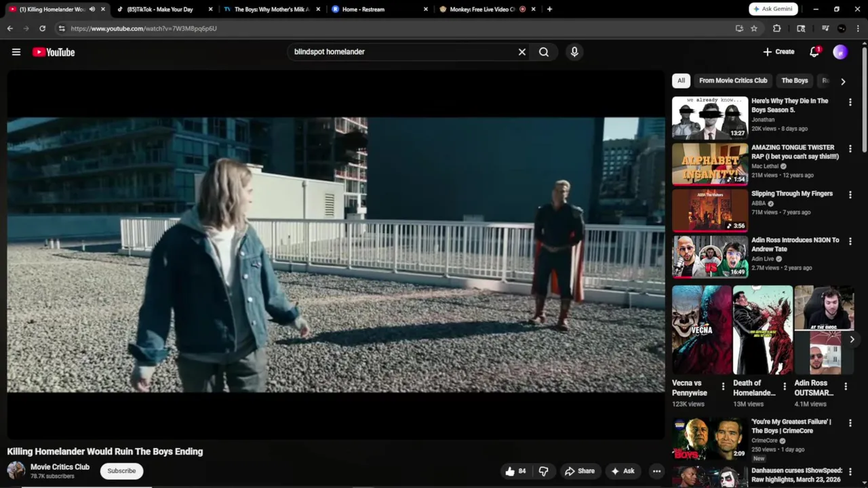Click the browser address bar URL
Image resolution: width=868 pixels, height=488 pixels.
pyautogui.click(x=144, y=28)
